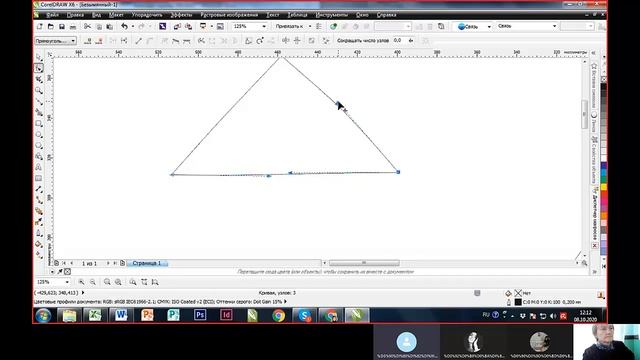Image resolution: width=640 pixels, height=360 pixels.
Task: Select the Table tool in the toolbox
Action: [39, 178]
